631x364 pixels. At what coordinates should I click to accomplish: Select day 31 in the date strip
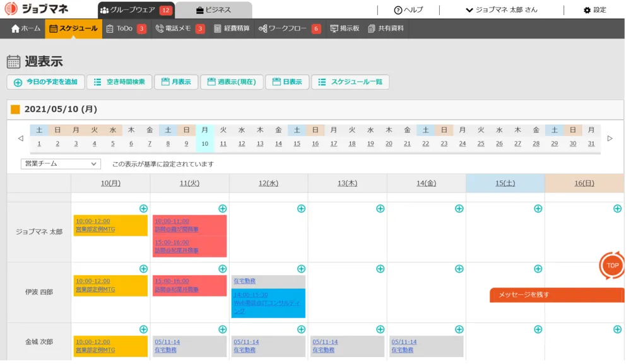591,144
